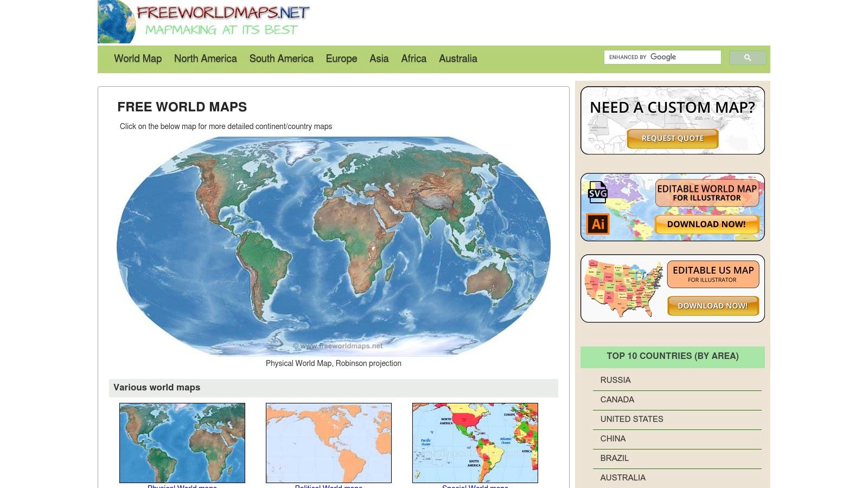Click inside the Google search input field
This screenshot has height=488, width=868.
coord(662,57)
